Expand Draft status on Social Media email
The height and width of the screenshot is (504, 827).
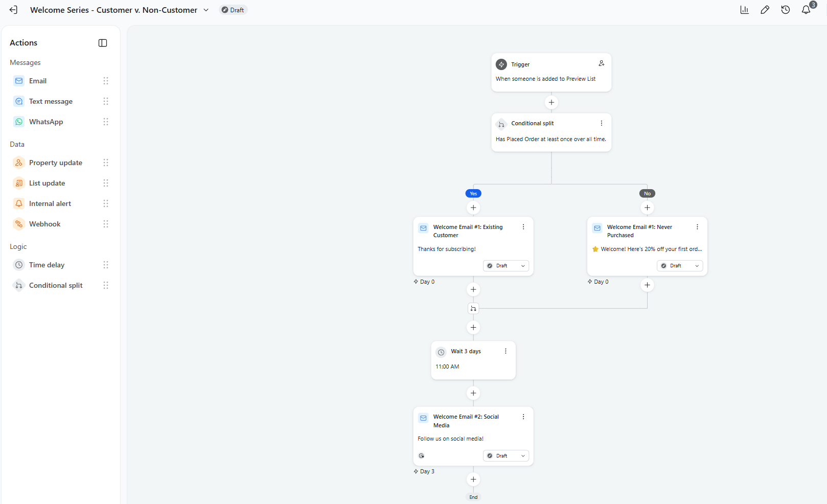coord(506,456)
